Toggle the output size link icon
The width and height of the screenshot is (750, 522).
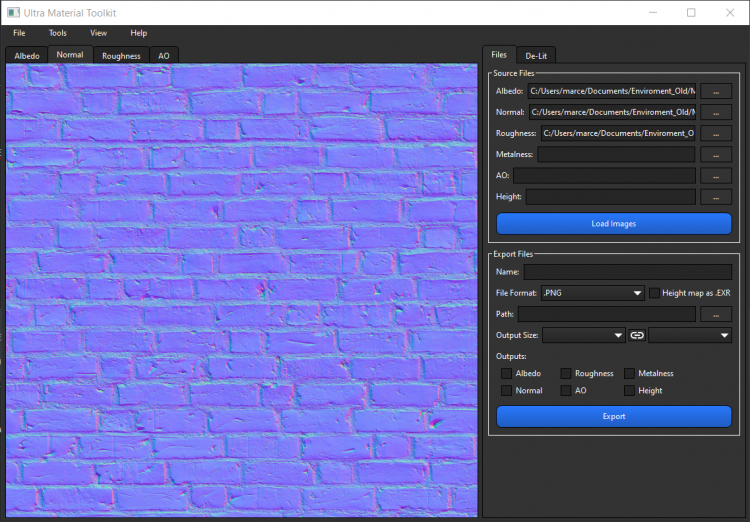(x=637, y=335)
